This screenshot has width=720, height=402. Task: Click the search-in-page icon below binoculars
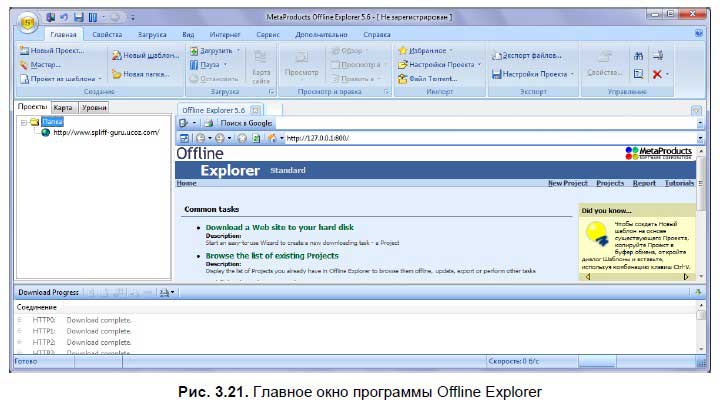[638, 74]
